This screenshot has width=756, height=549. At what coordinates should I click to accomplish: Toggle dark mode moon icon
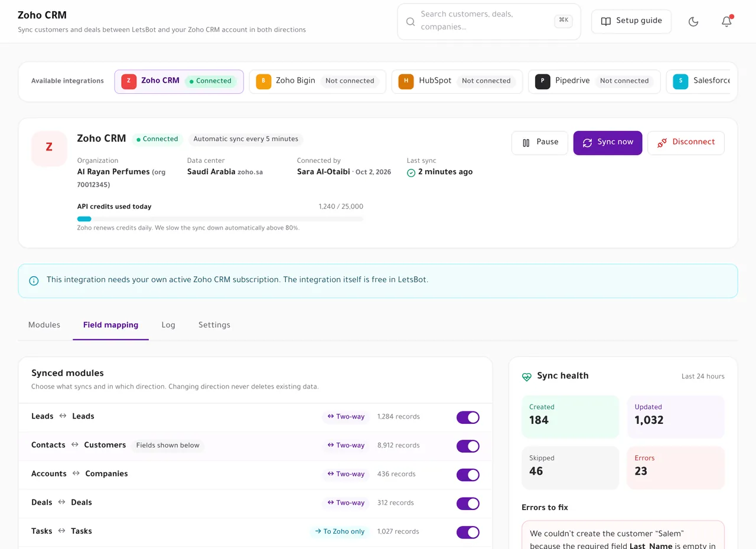(693, 22)
